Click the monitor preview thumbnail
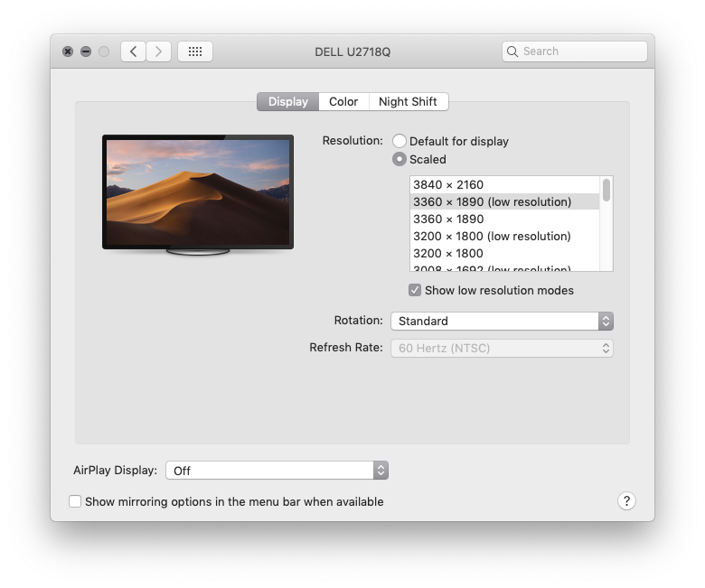This screenshot has height=588, width=705. tap(198, 194)
